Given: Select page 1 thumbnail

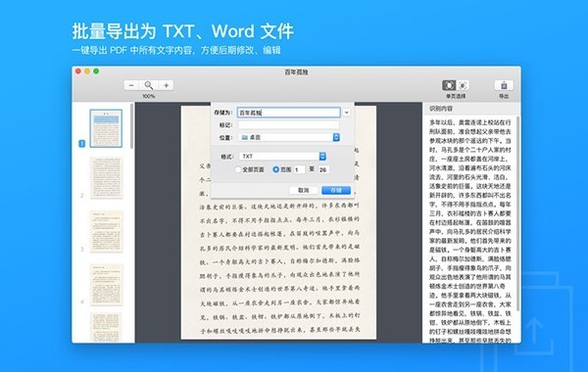Looking at the screenshot, I should pos(106,128).
